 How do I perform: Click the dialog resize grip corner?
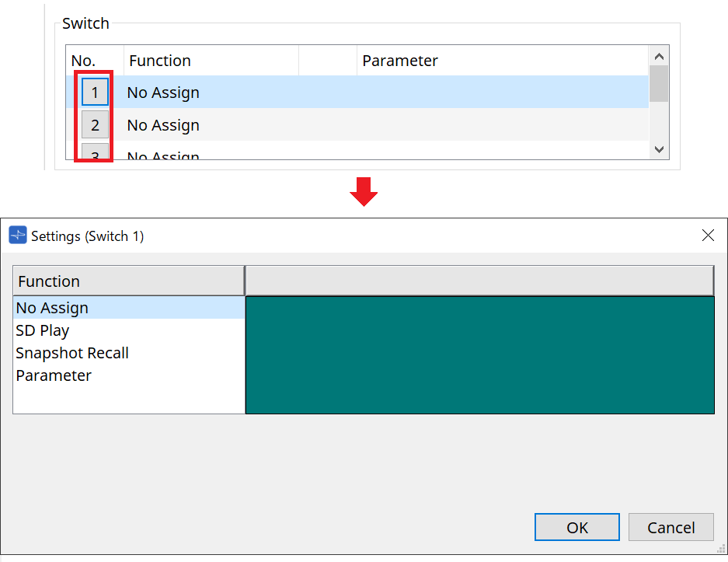pos(722,549)
